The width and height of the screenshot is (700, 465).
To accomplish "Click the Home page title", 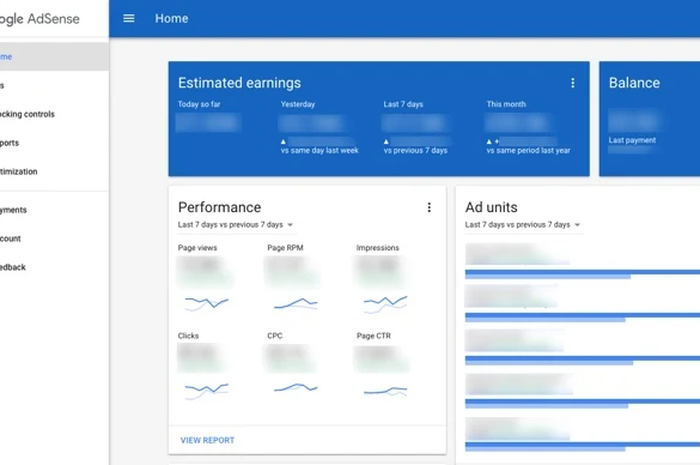I will [171, 18].
